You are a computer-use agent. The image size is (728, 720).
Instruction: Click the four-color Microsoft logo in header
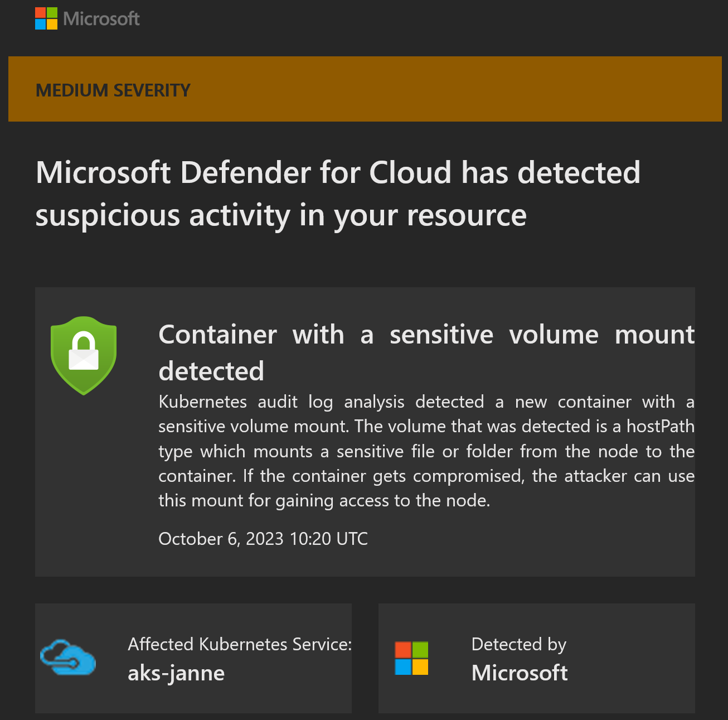click(46, 18)
